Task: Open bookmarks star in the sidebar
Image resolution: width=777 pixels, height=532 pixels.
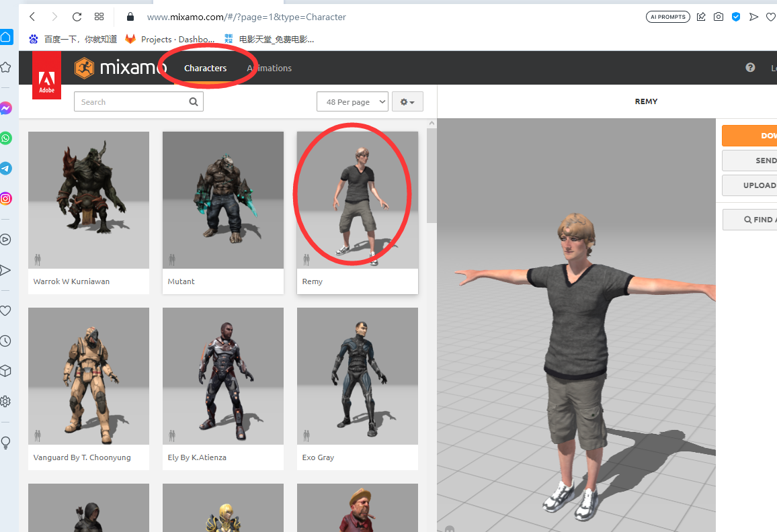Action: pyautogui.click(x=5, y=67)
